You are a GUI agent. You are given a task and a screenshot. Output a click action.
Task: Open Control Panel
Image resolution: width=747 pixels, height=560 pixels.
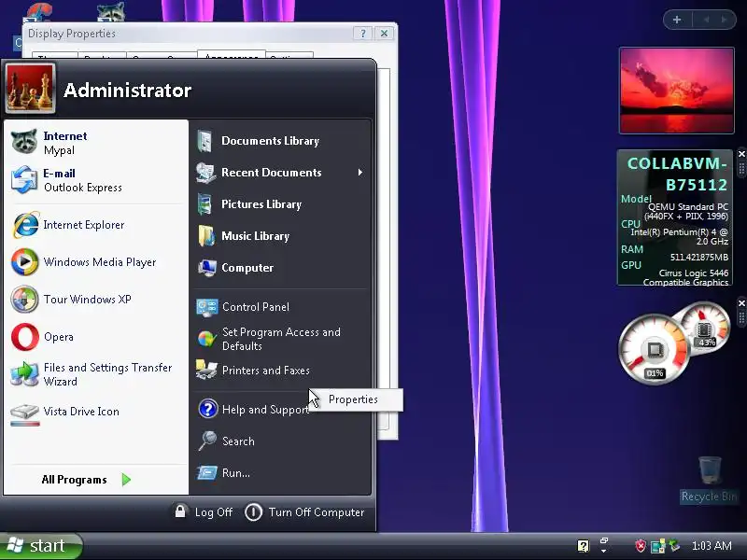pyautogui.click(x=280, y=307)
